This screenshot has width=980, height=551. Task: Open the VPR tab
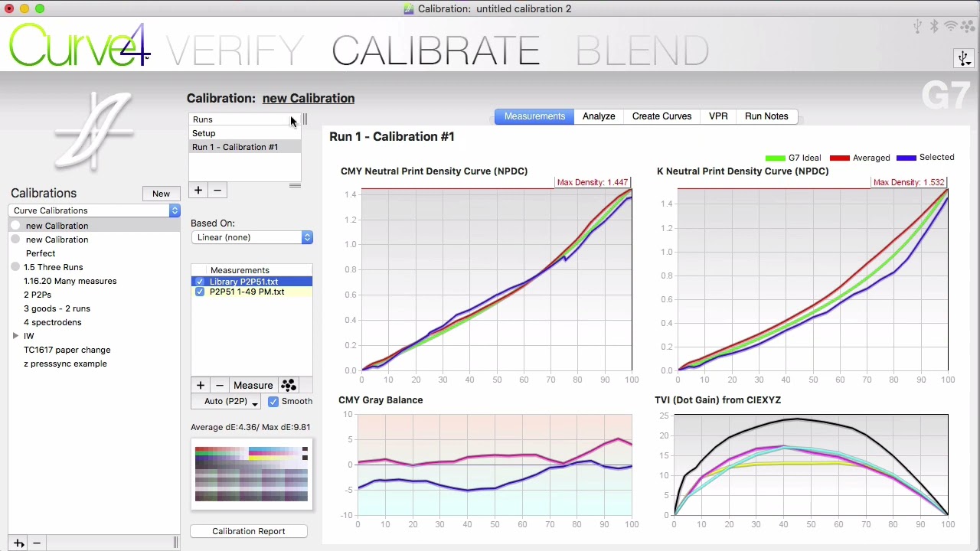(x=718, y=116)
